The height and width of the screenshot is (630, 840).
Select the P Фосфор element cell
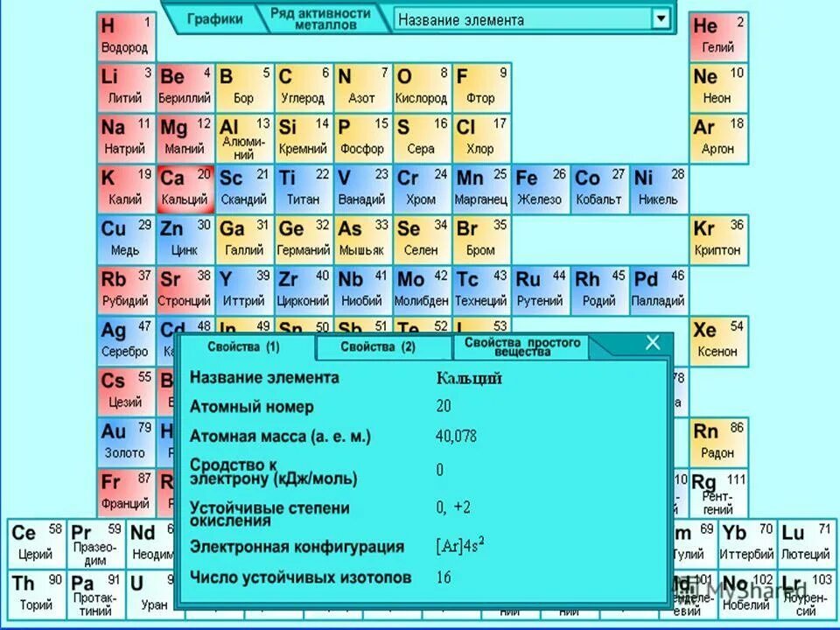pos(363,138)
